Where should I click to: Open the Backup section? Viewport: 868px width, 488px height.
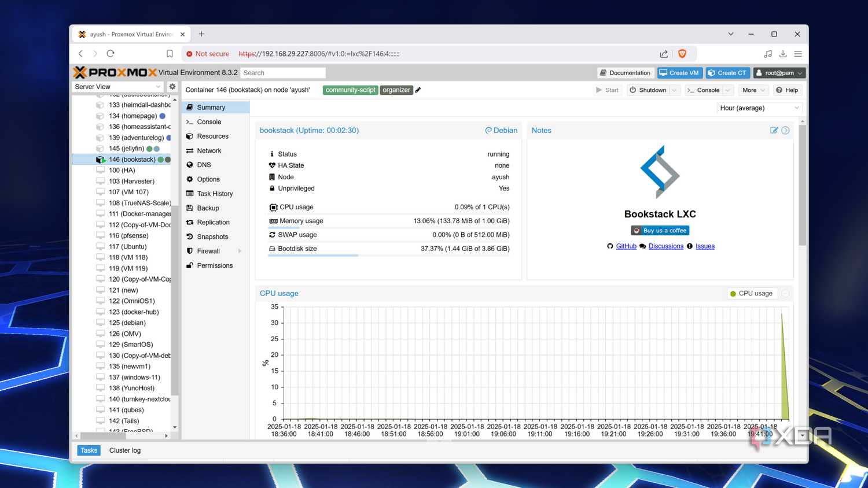pyautogui.click(x=216, y=208)
